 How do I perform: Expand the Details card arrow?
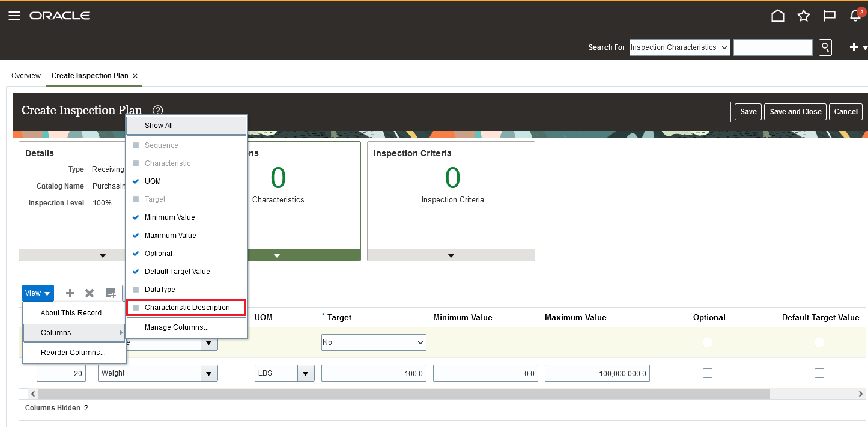coord(103,255)
